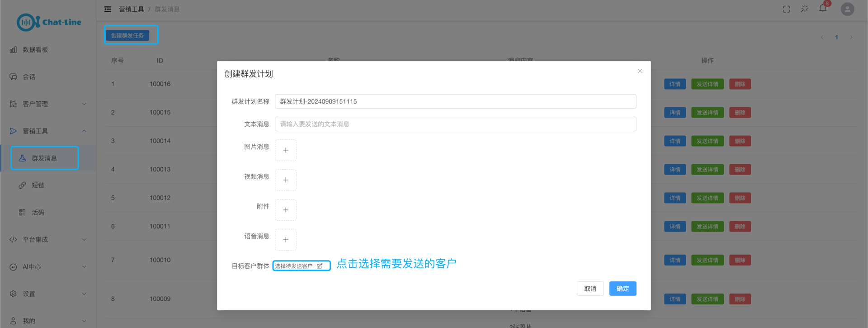
Task: Collapse the 营销工具 sidebar menu
Action: click(48, 131)
